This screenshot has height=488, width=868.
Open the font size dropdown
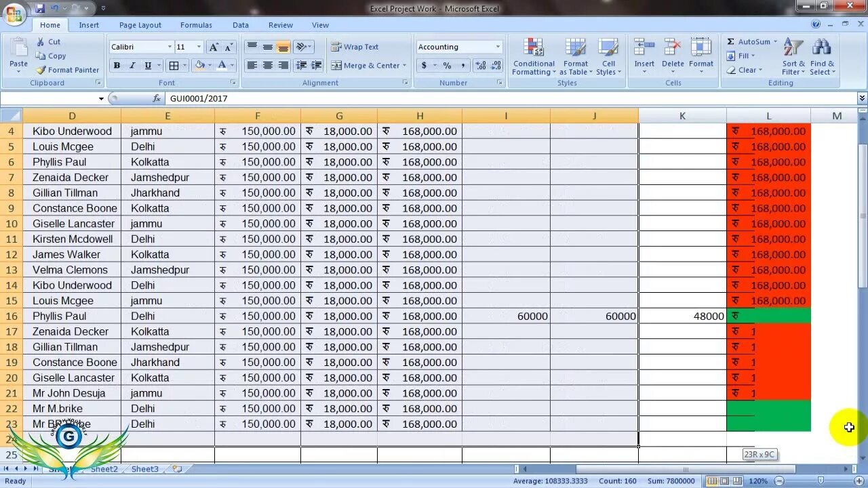click(199, 47)
